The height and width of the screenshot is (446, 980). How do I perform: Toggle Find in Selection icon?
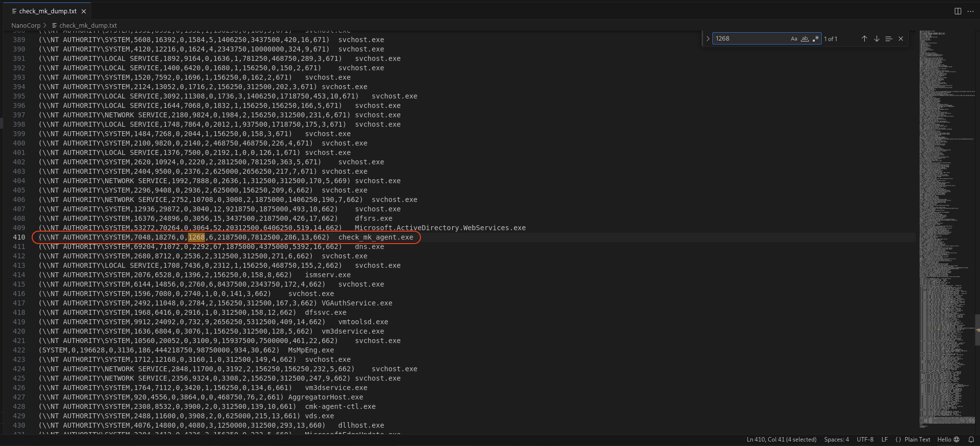(x=888, y=39)
